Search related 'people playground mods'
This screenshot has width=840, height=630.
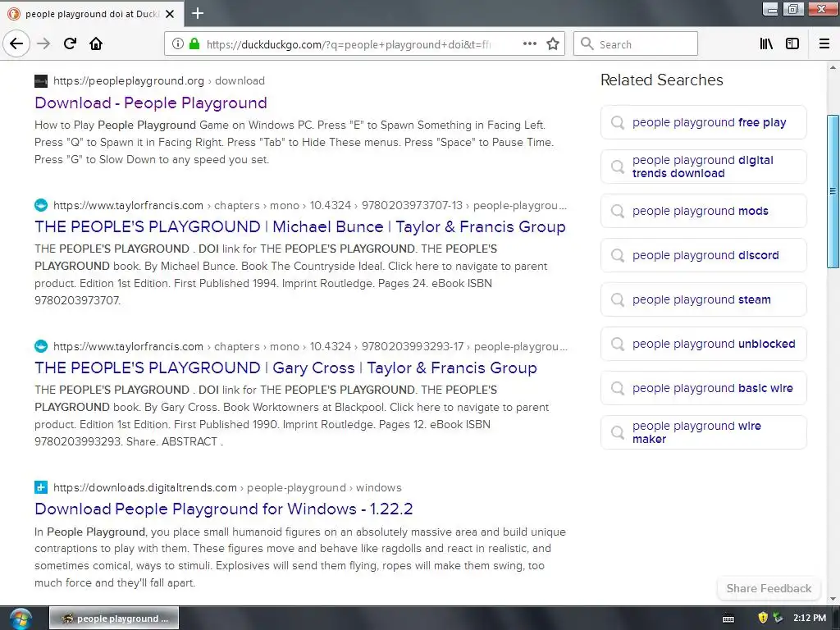click(703, 211)
